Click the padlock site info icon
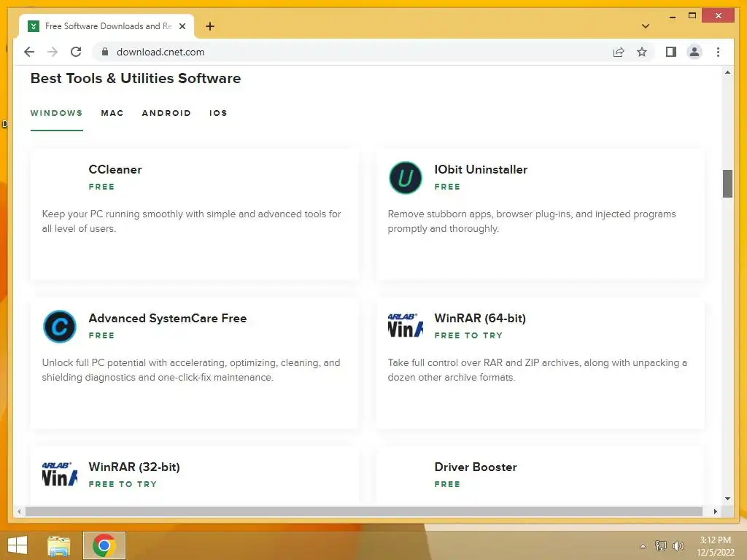 click(105, 52)
